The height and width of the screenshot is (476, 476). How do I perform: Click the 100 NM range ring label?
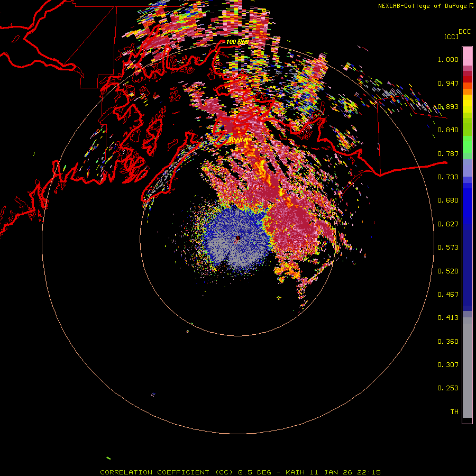(x=237, y=42)
